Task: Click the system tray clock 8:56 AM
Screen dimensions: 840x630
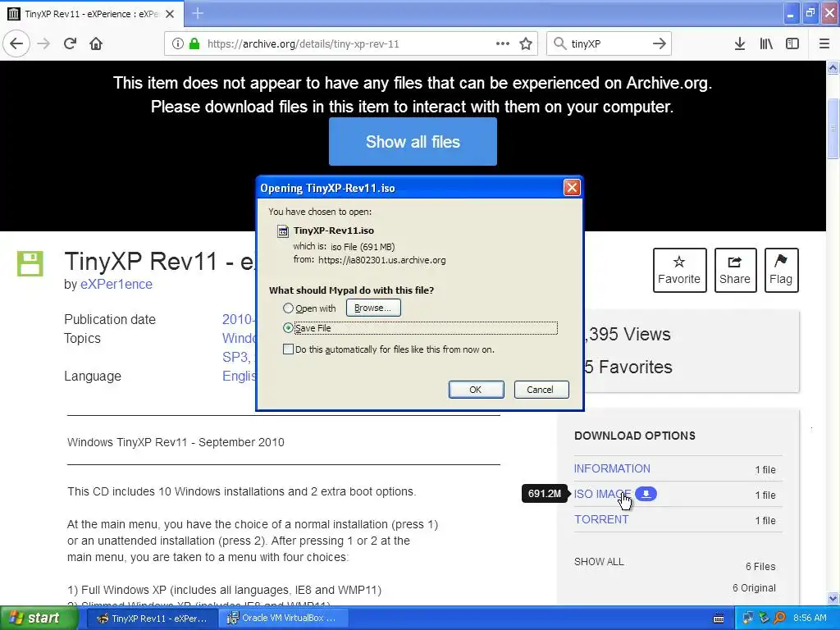Action: 810,618
